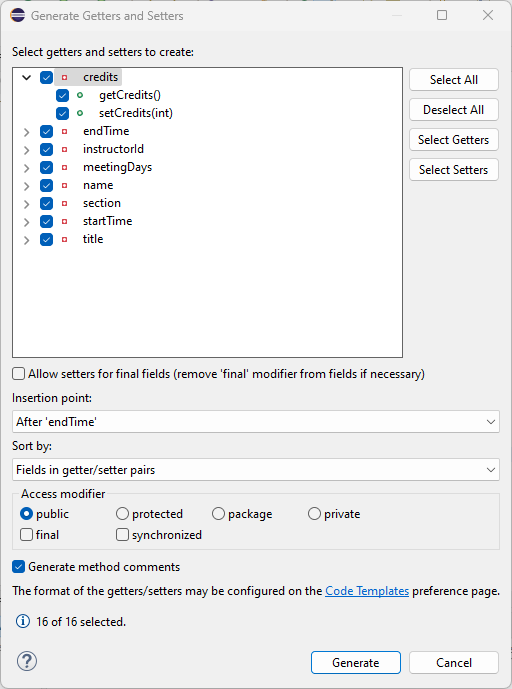The image size is (512, 689).
Task: Maximize the Generate Getters and Setters dialog
Action: [442, 15]
